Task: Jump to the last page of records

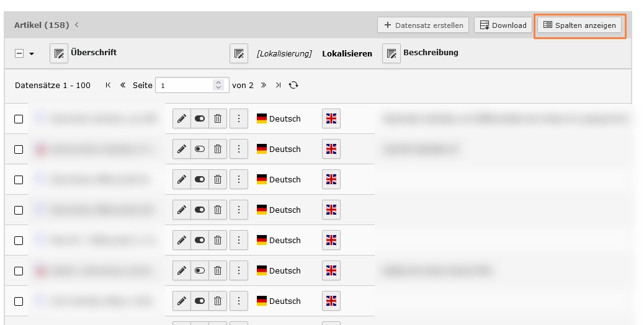Action: pos(278,85)
